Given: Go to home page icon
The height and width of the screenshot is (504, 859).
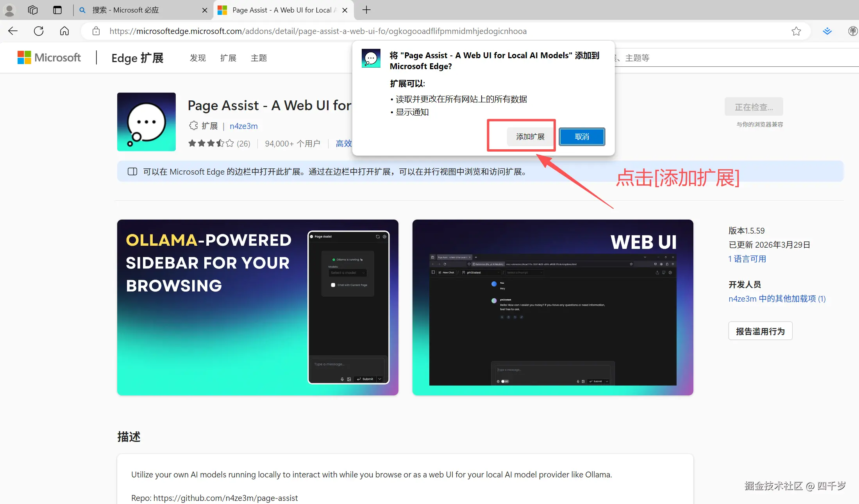Looking at the screenshot, I should pyautogui.click(x=64, y=31).
